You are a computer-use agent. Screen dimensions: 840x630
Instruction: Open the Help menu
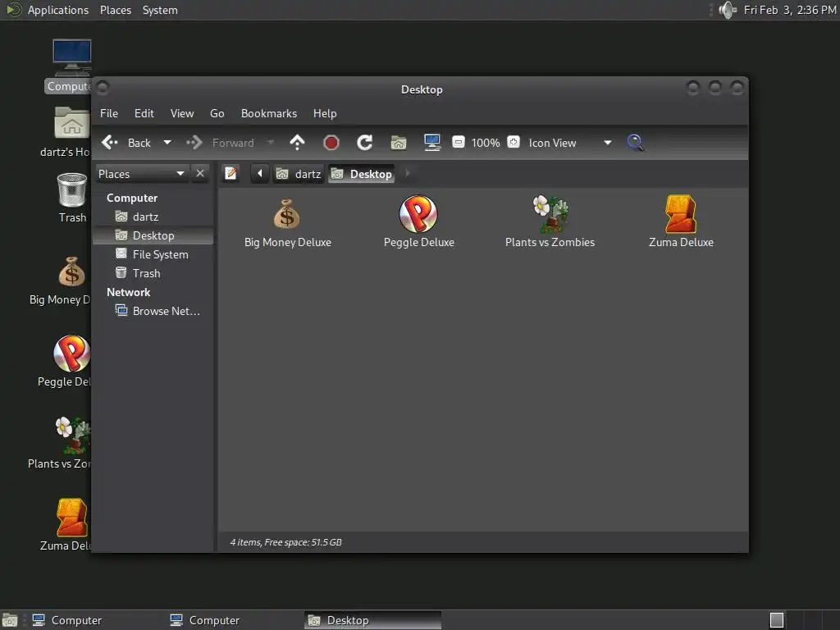(x=325, y=113)
